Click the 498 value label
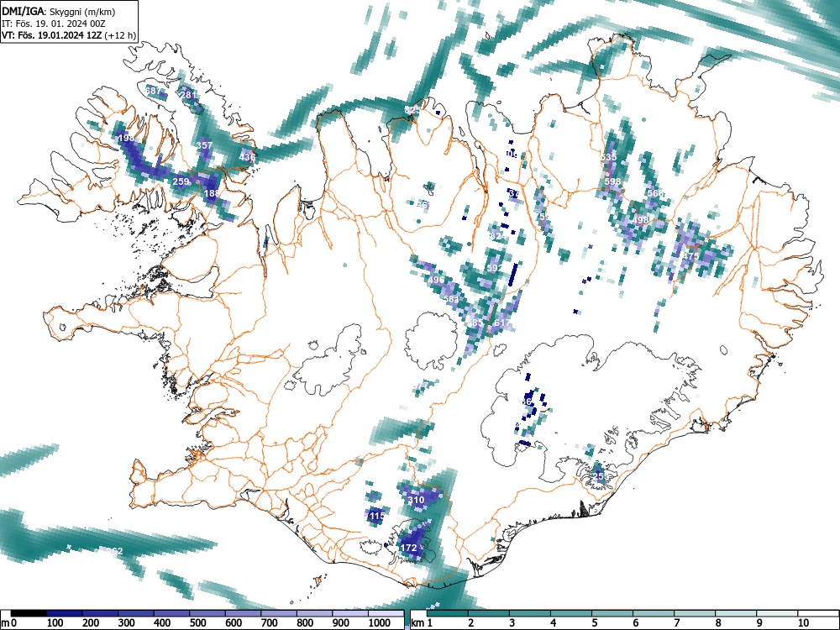Viewport: 840px width, 630px height. coord(640,220)
